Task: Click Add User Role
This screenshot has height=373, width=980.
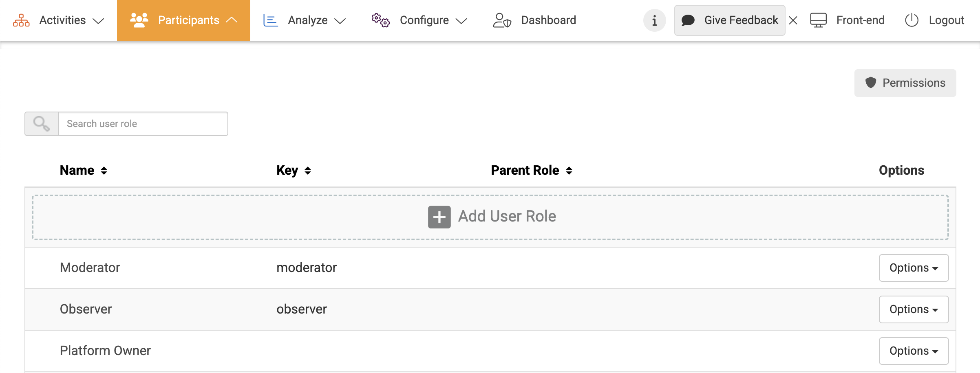Action: coord(491,217)
